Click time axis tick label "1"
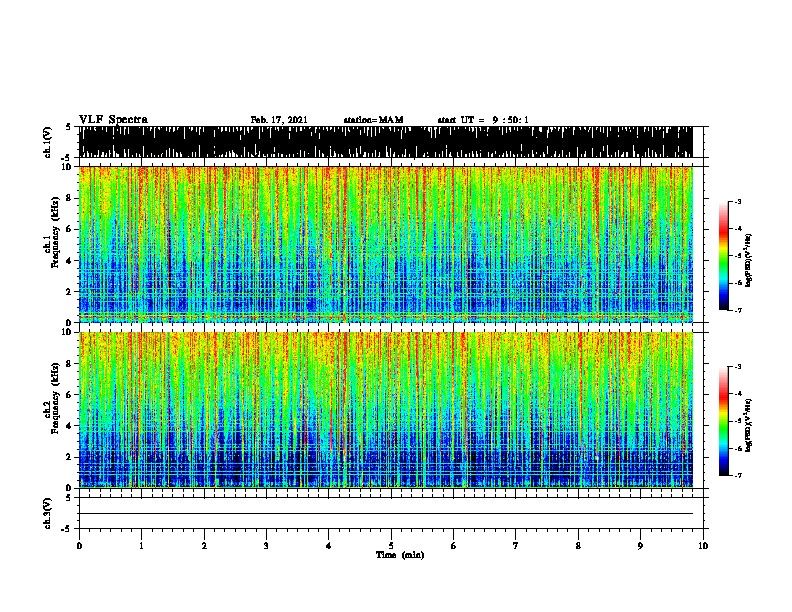Viewport: 792px width, 612px height. point(141,546)
